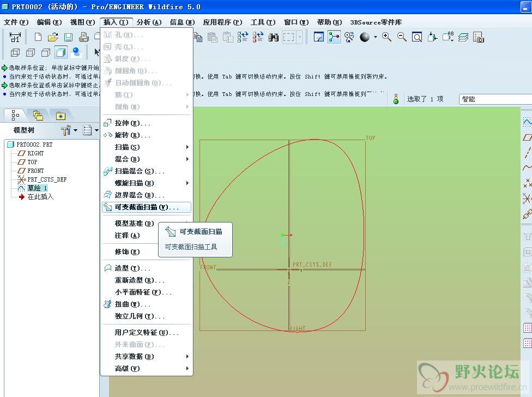Click the layers stack icon
The width and height of the screenshot is (532, 397).
[463, 37]
